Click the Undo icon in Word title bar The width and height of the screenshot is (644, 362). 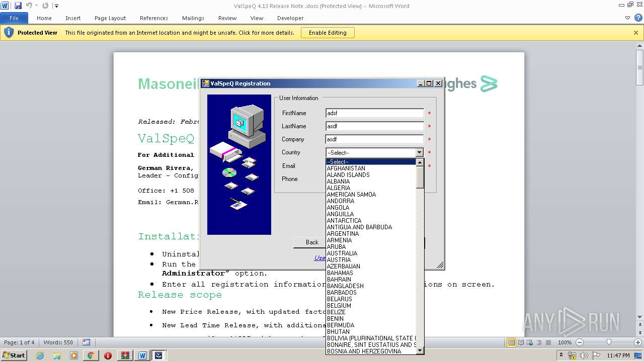click(29, 6)
